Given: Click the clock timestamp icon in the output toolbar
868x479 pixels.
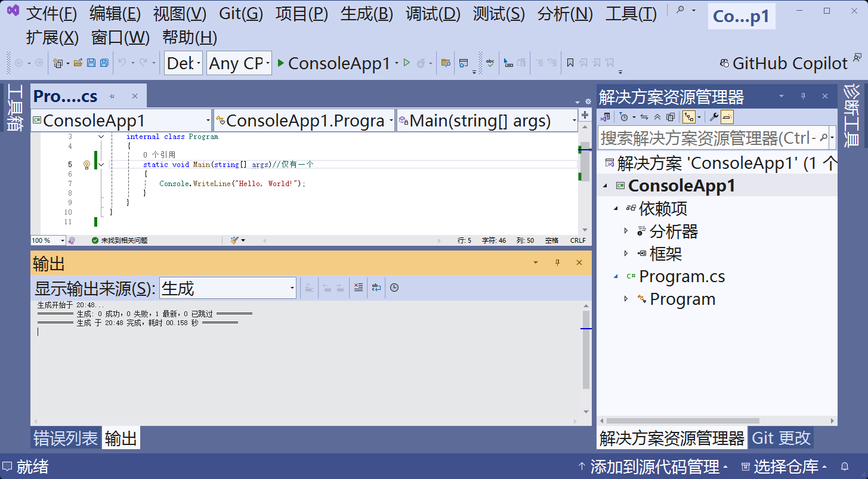Looking at the screenshot, I should 394,288.
